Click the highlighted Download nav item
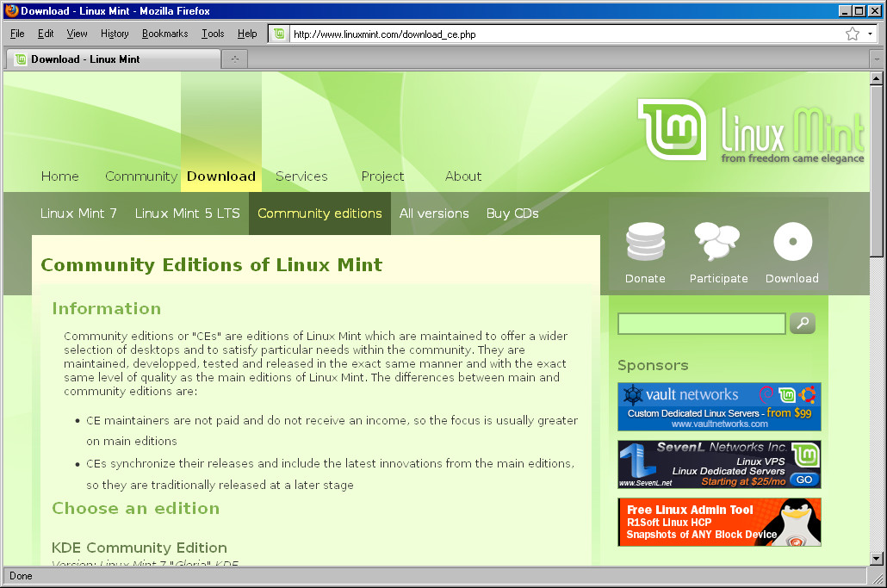887x588 pixels. pyautogui.click(x=221, y=176)
